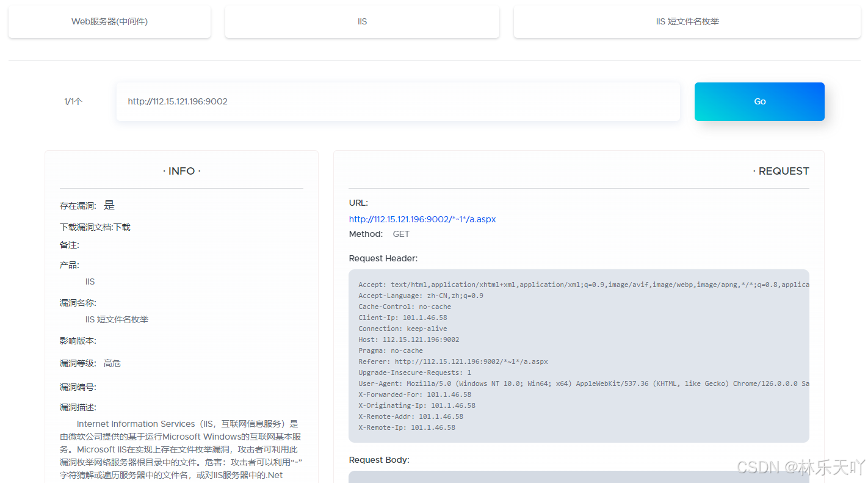Click the 产品 value IIS

coord(90,281)
